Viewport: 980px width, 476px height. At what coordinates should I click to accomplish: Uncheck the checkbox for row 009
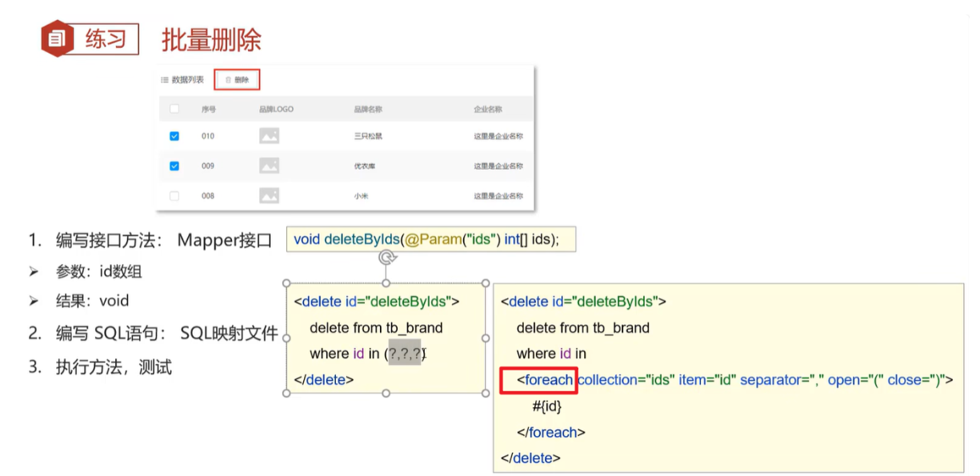pyautogui.click(x=174, y=166)
